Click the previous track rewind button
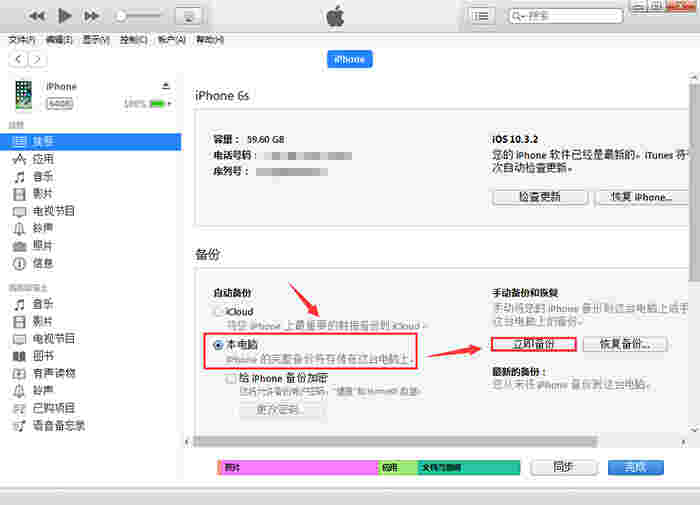This screenshot has width=700, height=505. (37, 17)
